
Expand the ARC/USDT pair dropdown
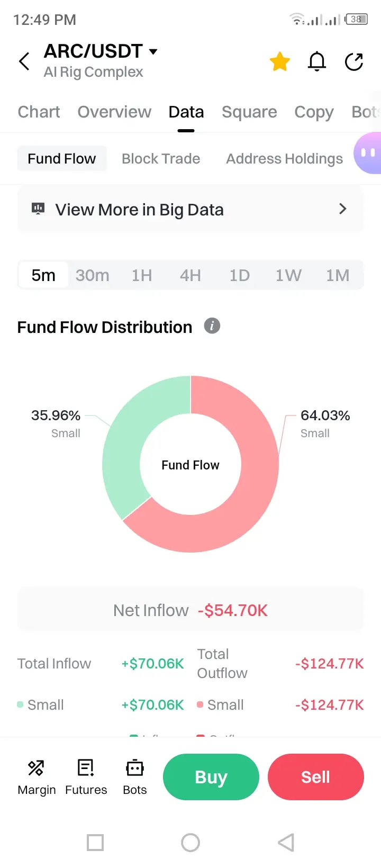pos(153,51)
